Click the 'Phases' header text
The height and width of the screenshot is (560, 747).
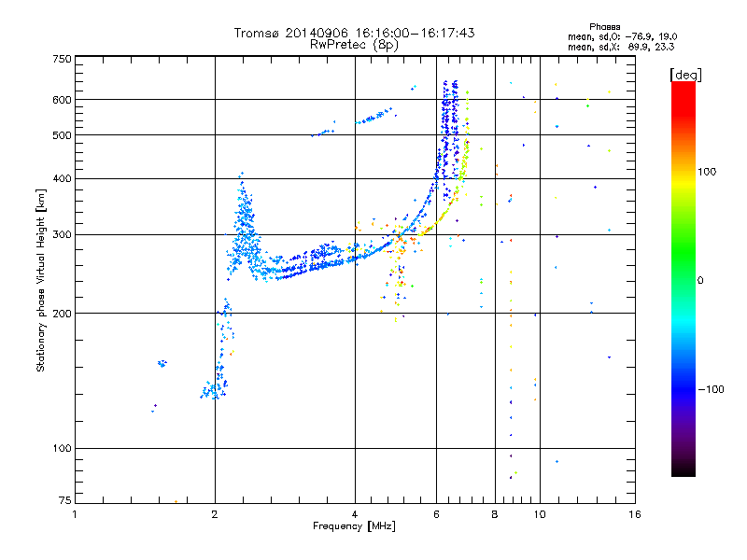point(604,27)
